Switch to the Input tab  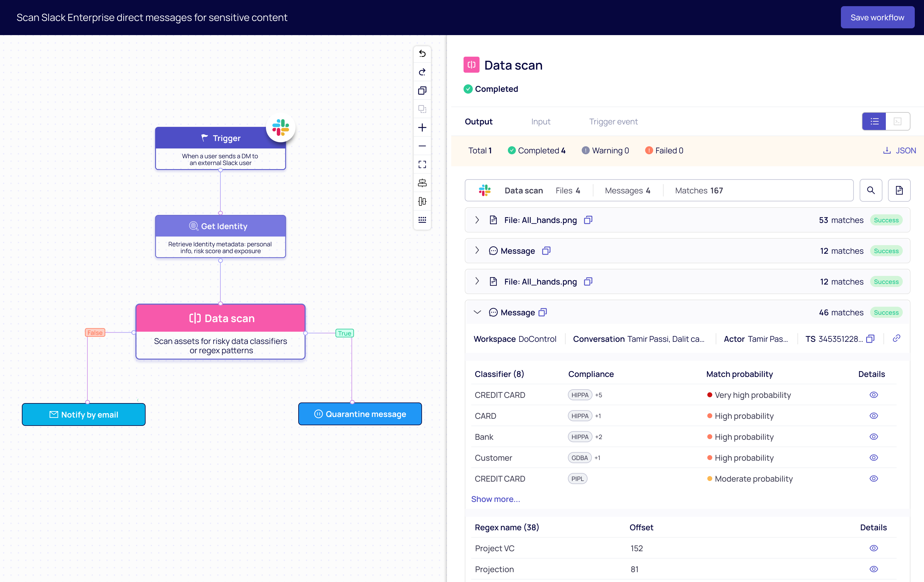click(541, 122)
